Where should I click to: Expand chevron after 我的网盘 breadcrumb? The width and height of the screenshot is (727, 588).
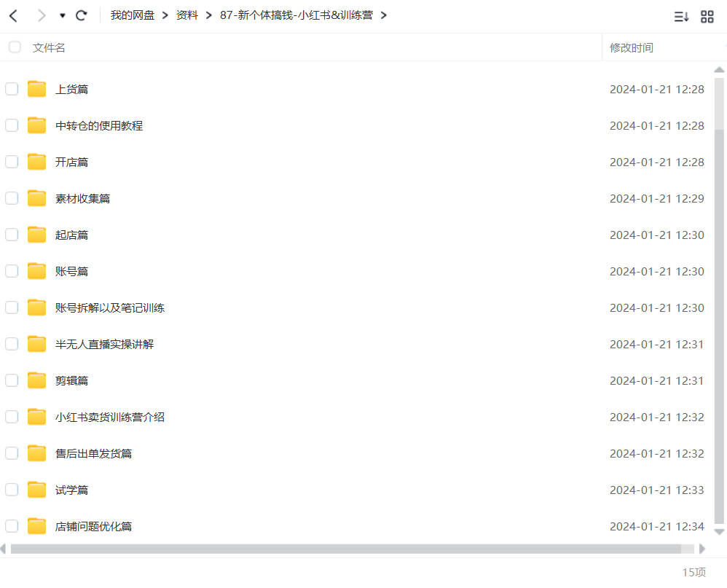click(165, 16)
